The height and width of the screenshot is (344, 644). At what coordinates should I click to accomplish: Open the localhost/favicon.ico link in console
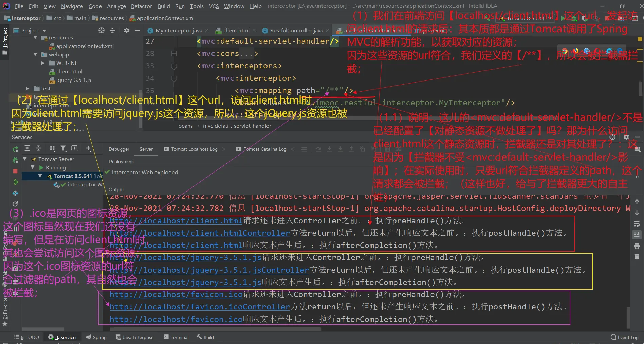pos(176,295)
